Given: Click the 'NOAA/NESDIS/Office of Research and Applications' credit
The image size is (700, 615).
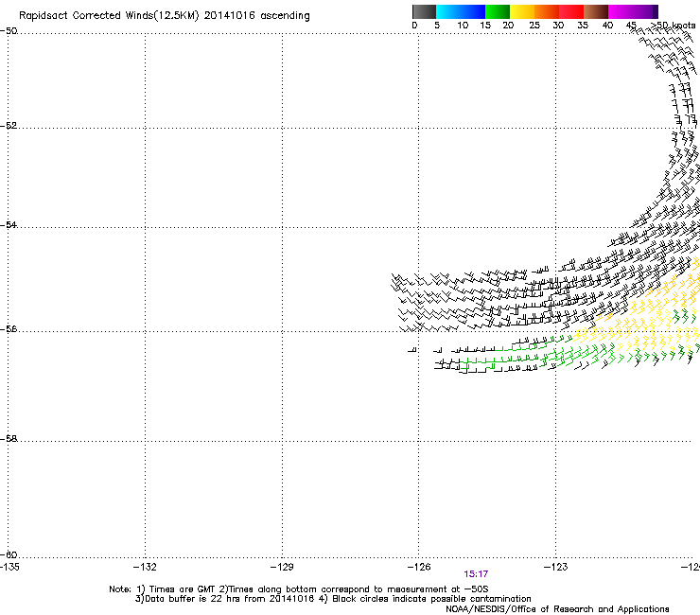Looking at the screenshot, I should click(x=557, y=609).
